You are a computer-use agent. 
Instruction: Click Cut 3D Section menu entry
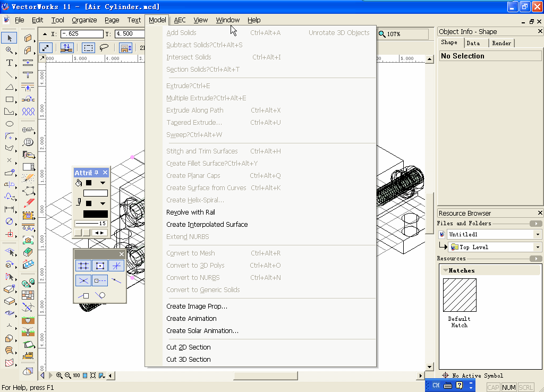click(x=189, y=360)
